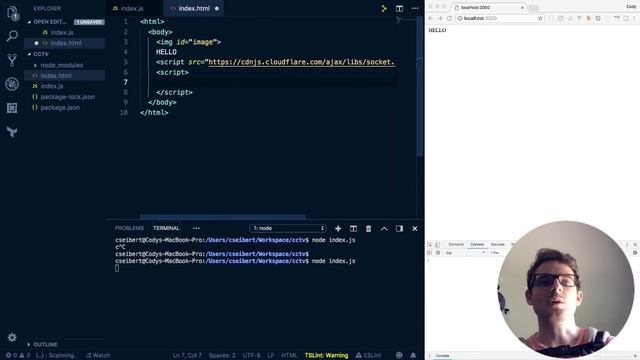Viewport: 640px width, 360px height.
Task: Open the DevTools Sources tab
Action: 498,244
